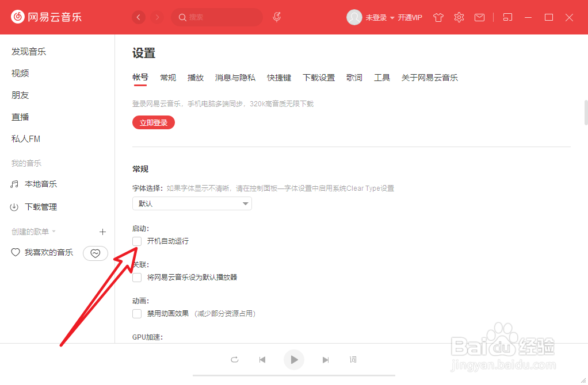The height and width of the screenshot is (385, 588).
Task: Click the settings page vertical scrollbar
Action: pos(586,113)
